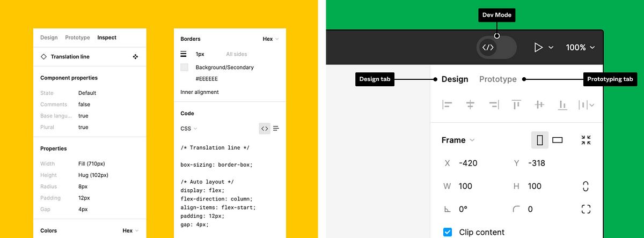
Task: Select landscape frame orientation
Action: coord(558,140)
